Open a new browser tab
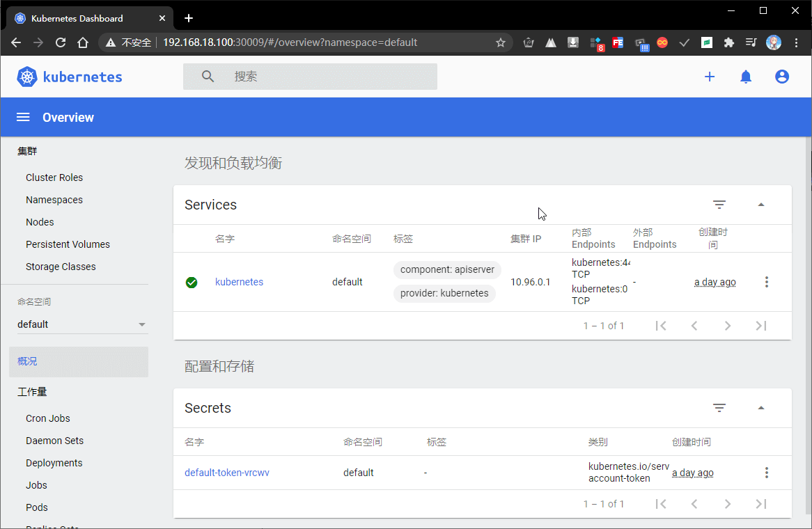 coord(189,19)
